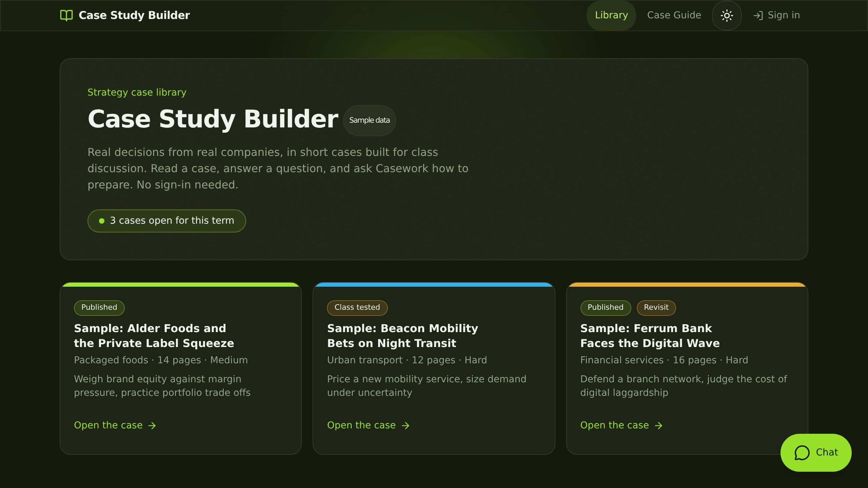Viewport: 868px width, 488px height.
Task: Click the Published tag on Ferrum Bank card
Action: [605, 308]
